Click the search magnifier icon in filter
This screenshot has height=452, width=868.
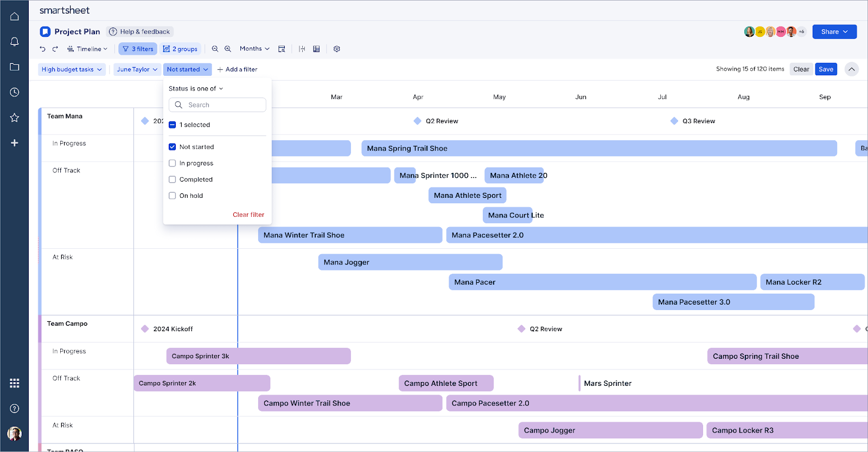[x=178, y=105]
